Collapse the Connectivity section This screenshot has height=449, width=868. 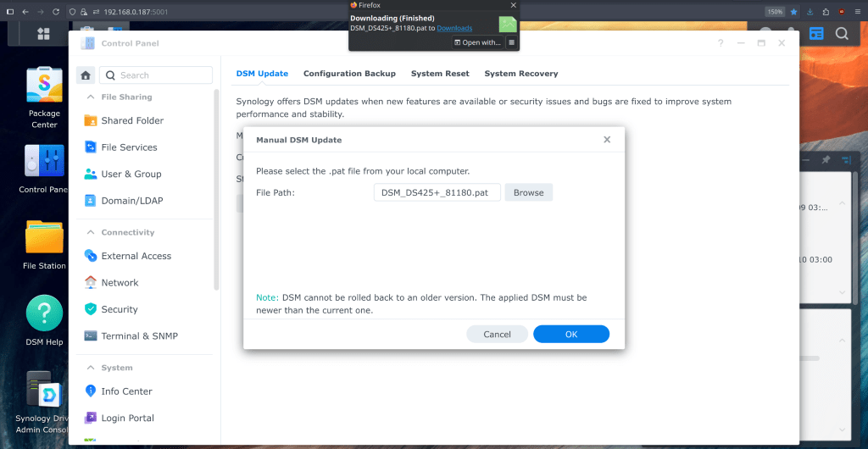pos(91,232)
